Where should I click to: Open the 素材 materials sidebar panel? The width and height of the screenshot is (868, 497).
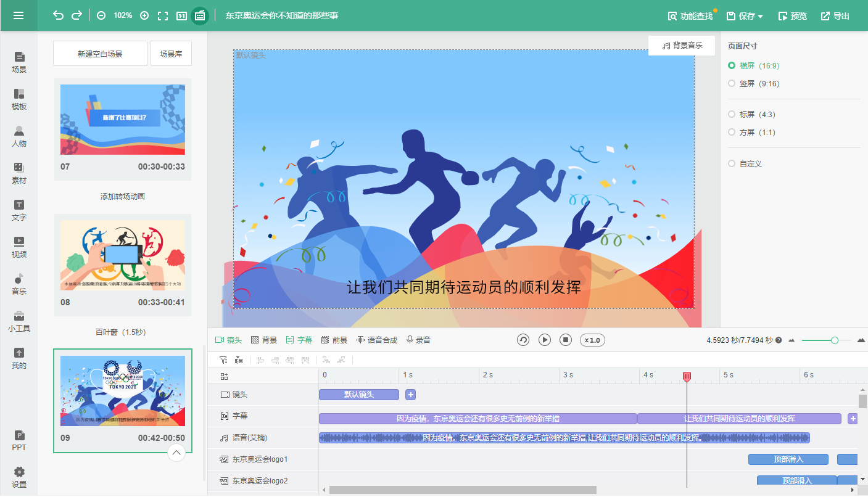click(19, 173)
